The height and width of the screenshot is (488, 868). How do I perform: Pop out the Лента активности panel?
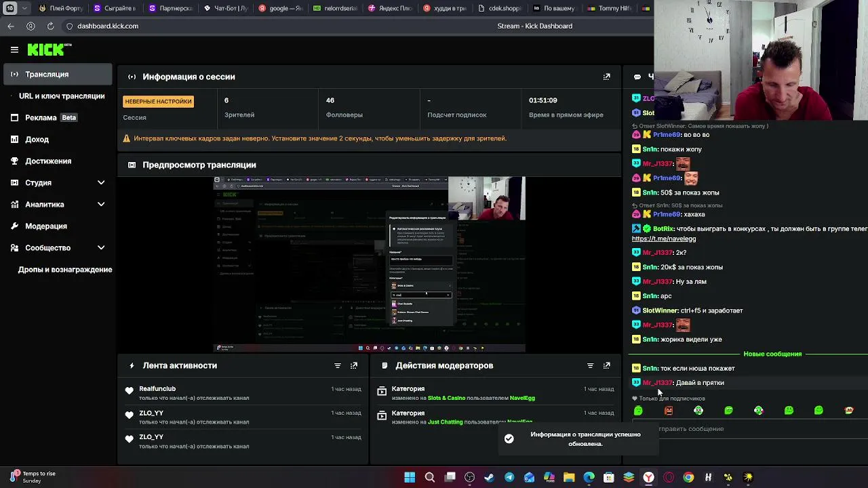coord(354,365)
